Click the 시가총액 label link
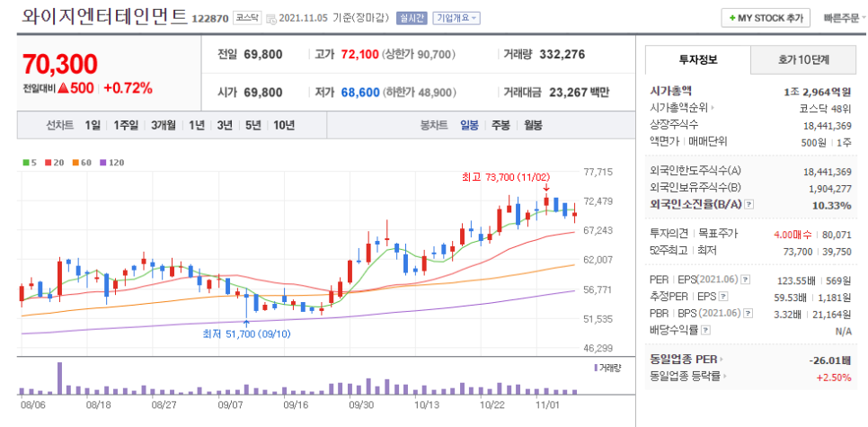Image resolution: width=868 pixels, height=427 pixels. point(671,92)
